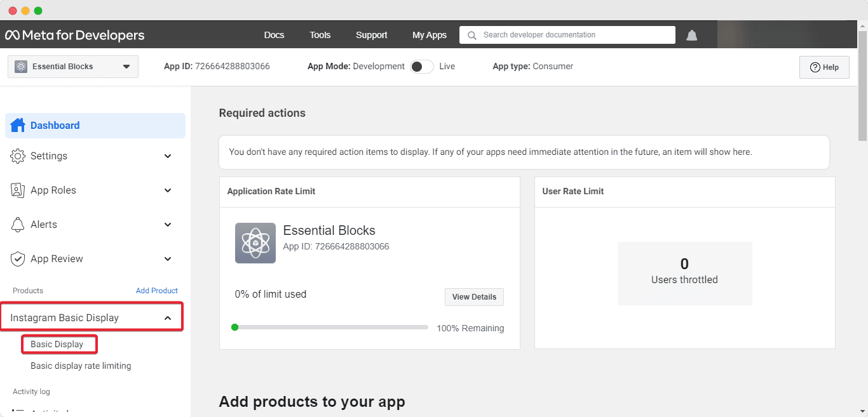Image resolution: width=868 pixels, height=417 pixels.
Task: Click the Alerts bell icon in sidebar
Action: point(18,225)
